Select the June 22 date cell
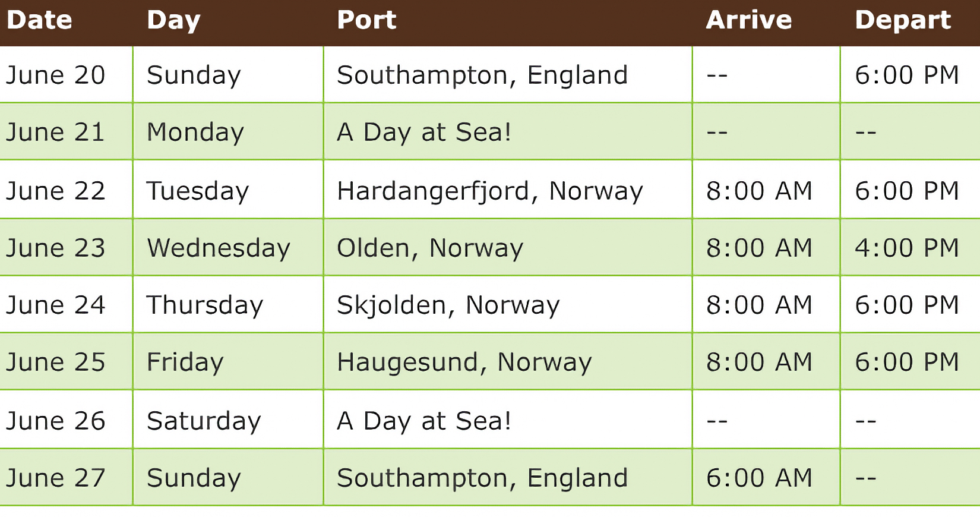The image size is (980, 517). (x=55, y=191)
